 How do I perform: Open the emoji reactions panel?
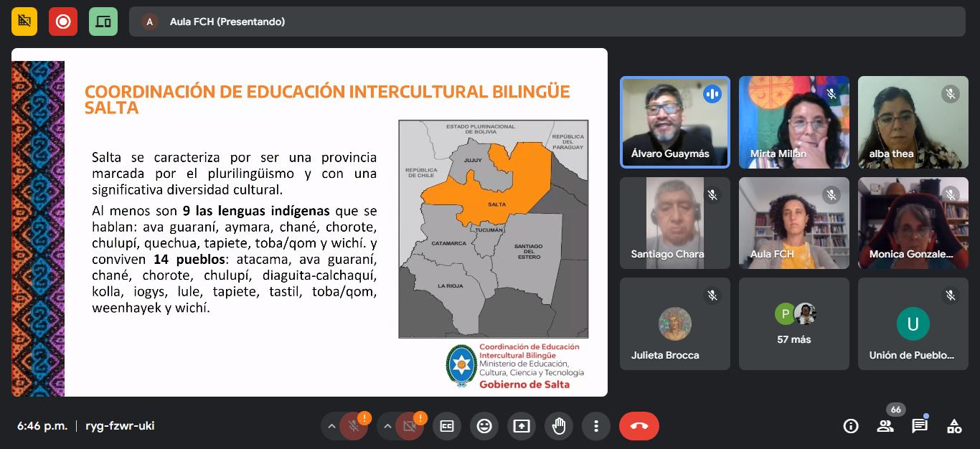484,426
